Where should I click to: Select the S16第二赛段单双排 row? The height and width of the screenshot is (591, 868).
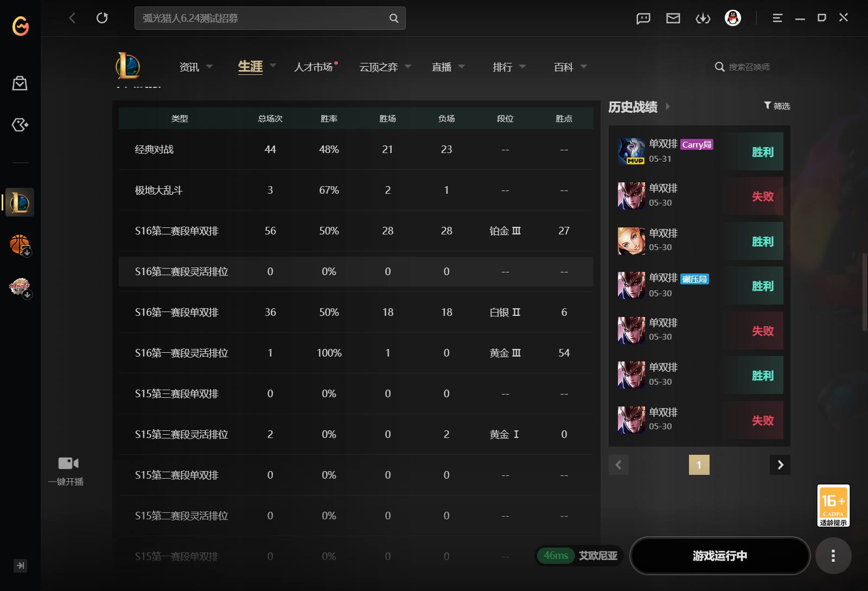click(x=356, y=231)
